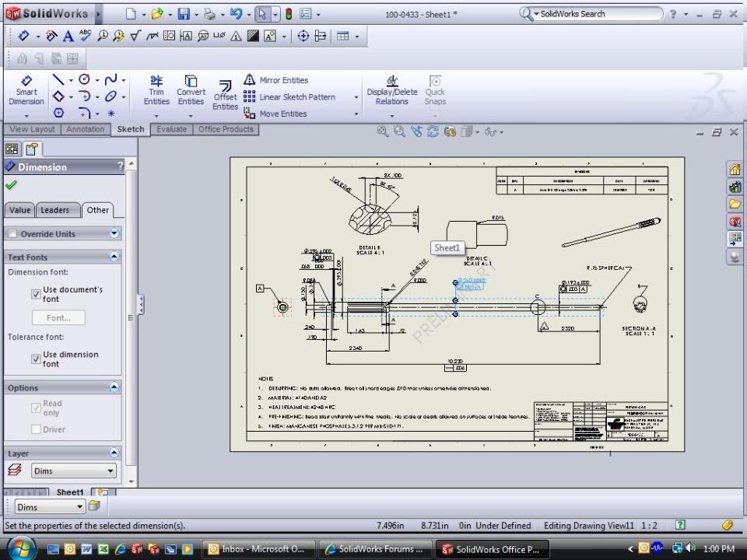Uncheck Use document's font checkbox
This screenshot has width=747, height=560.
[36, 294]
